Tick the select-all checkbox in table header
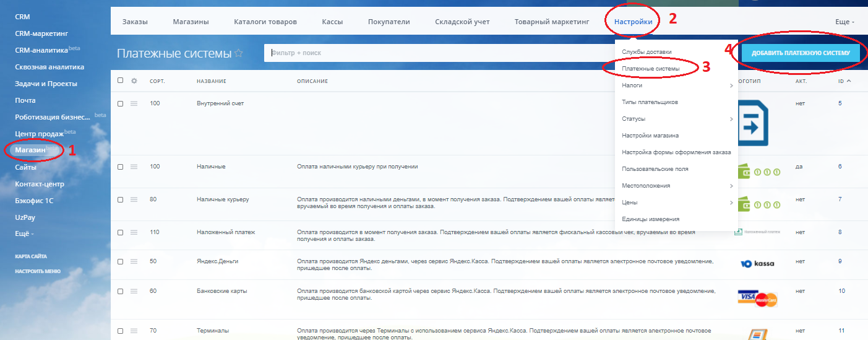 click(x=121, y=81)
